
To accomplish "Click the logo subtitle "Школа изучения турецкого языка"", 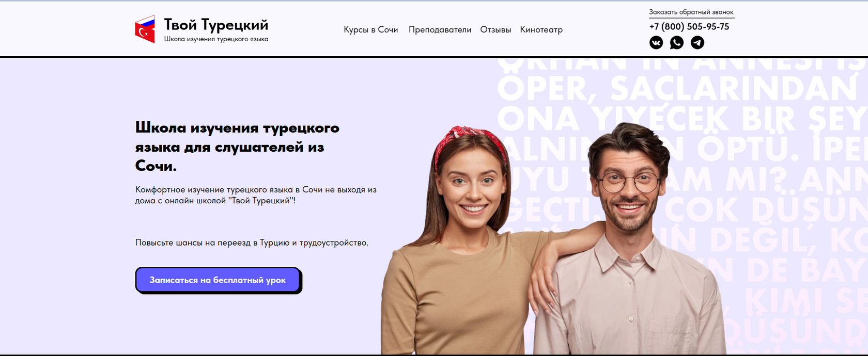I will point(216,39).
